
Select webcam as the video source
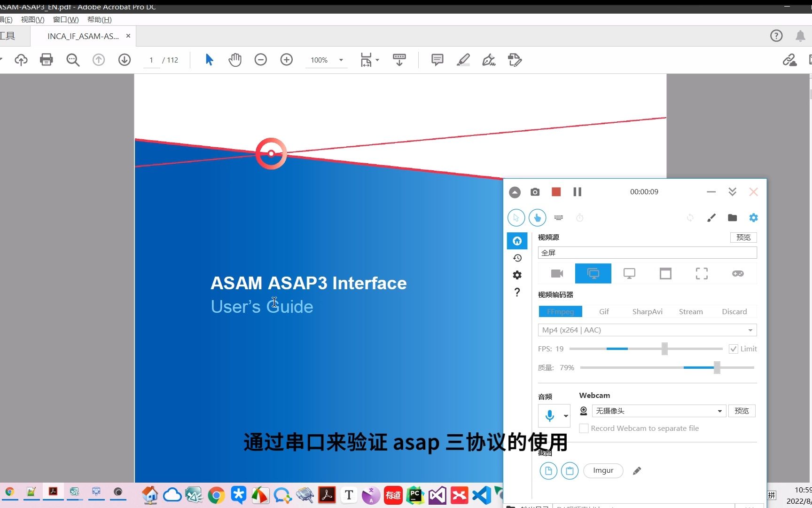click(x=556, y=273)
